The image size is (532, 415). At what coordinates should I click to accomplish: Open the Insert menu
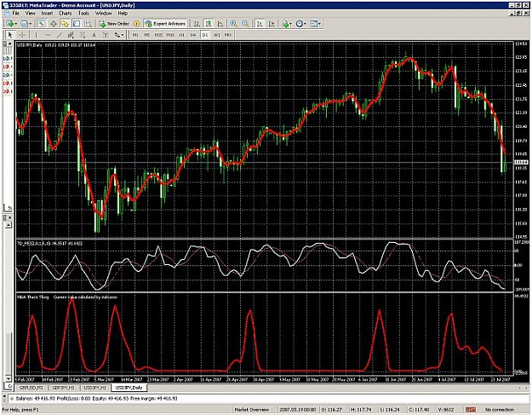coord(47,14)
